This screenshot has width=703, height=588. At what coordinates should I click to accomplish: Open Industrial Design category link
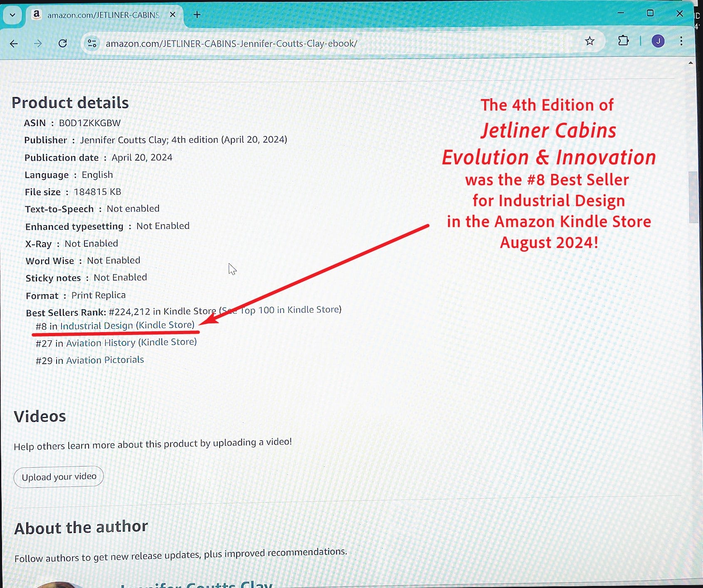point(127,325)
